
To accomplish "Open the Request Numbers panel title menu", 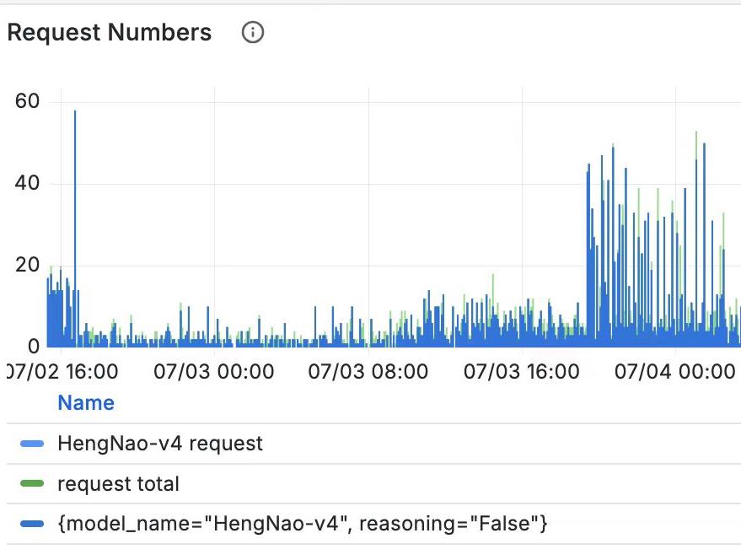I will tap(109, 33).
